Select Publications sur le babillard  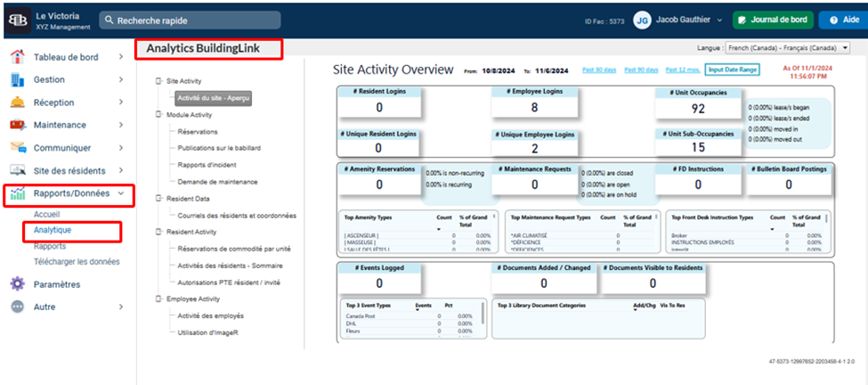tap(219, 149)
